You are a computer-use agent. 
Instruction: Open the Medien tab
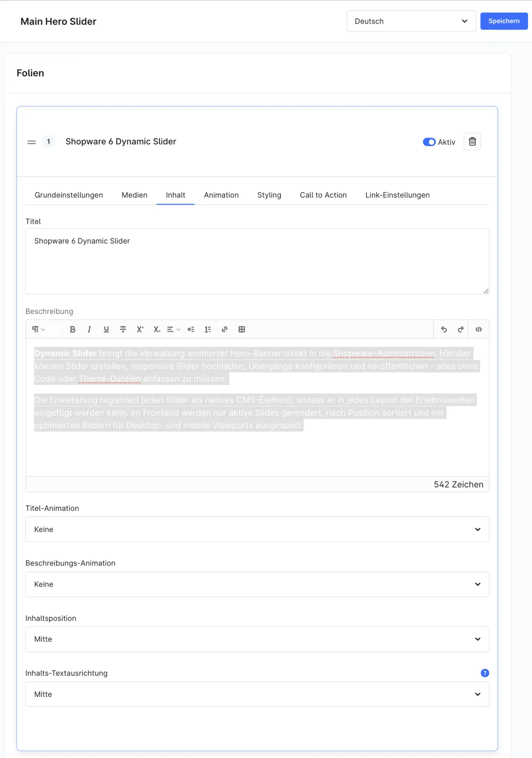pos(134,195)
